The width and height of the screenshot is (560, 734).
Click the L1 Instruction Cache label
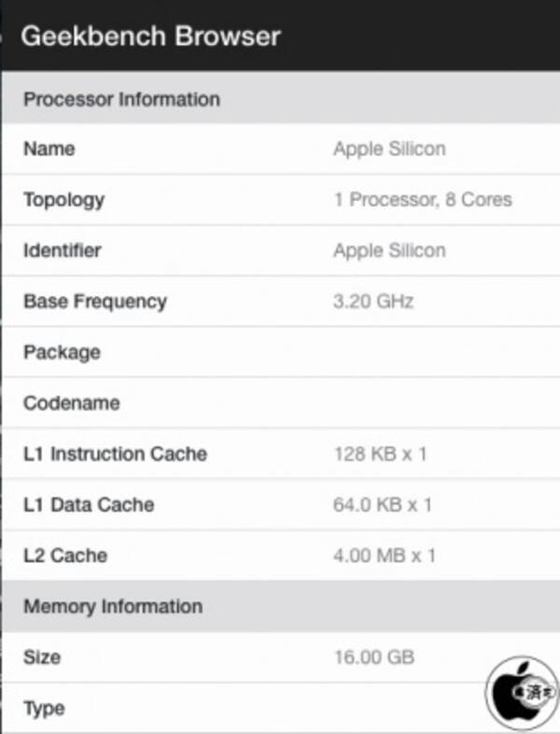pyautogui.click(x=115, y=454)
